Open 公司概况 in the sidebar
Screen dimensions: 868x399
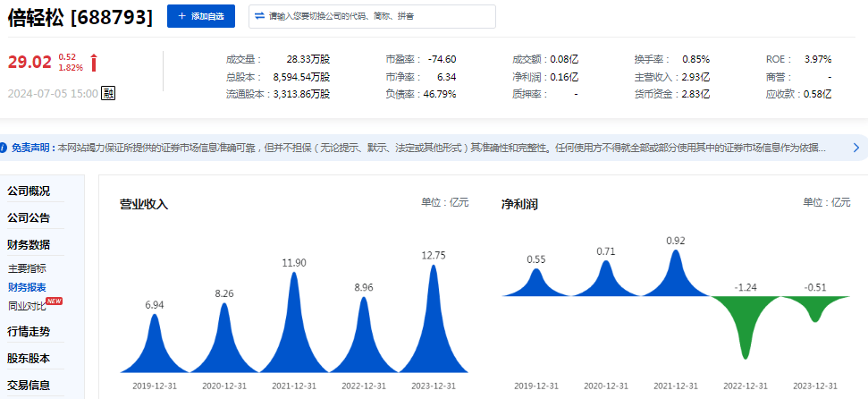point(29,191)
